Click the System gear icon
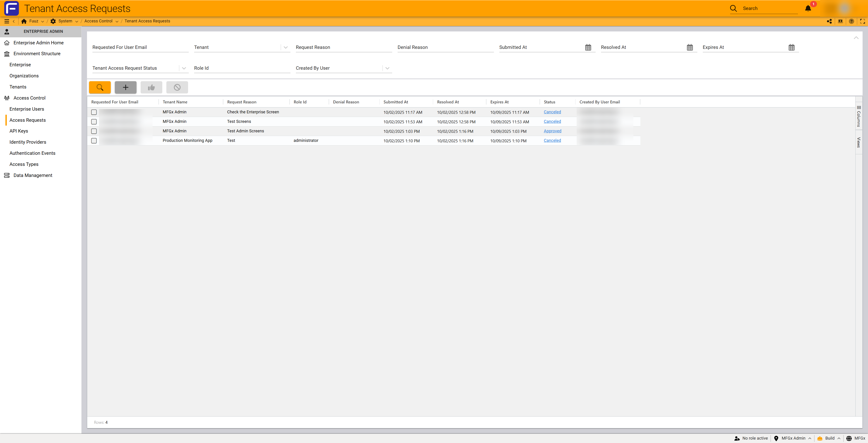Screen dimensions: 868x443 [x=53, y=21]
